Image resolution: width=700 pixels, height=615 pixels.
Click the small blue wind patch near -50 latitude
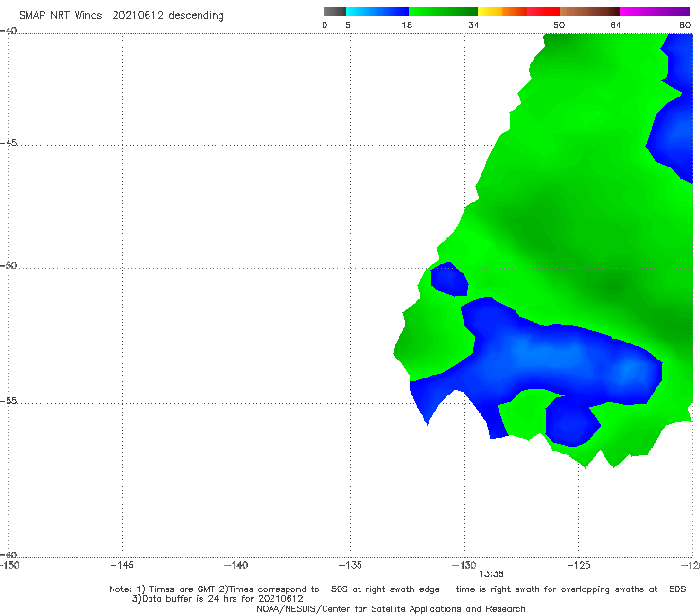[x=449, y=279]
